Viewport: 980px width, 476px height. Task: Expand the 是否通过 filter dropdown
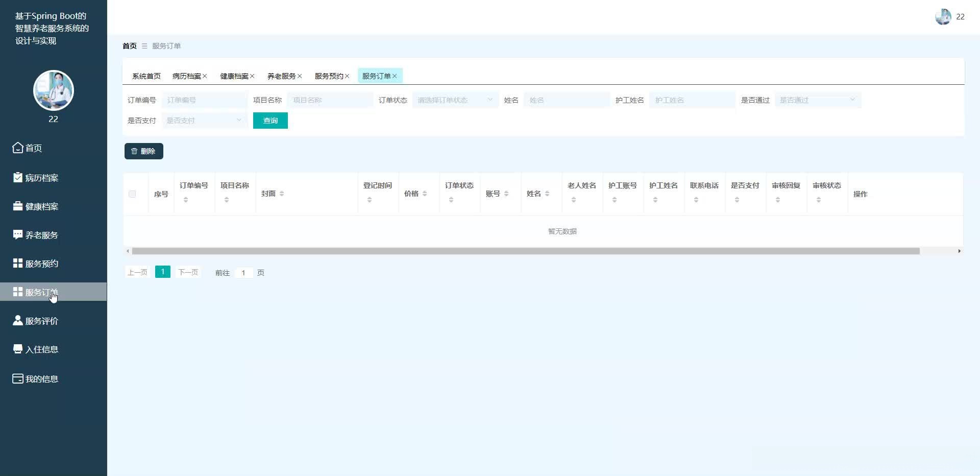(x=818, y=100)
